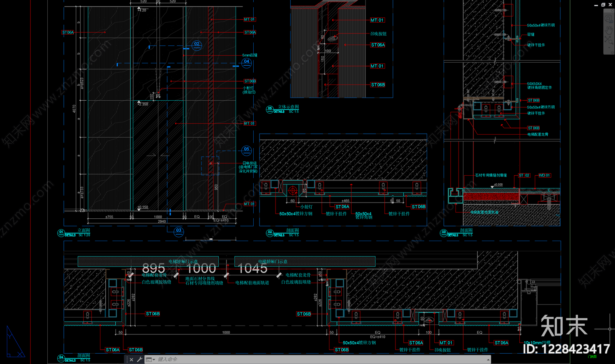Viewport: 615px width, 364px height.
Task: Minimize the drawing window
Action: coord(596,5)
